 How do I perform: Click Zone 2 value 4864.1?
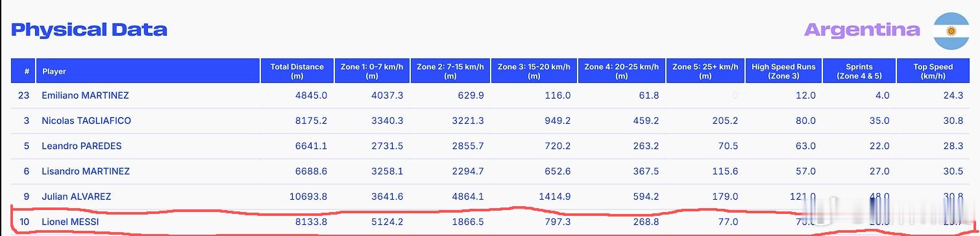468,196
